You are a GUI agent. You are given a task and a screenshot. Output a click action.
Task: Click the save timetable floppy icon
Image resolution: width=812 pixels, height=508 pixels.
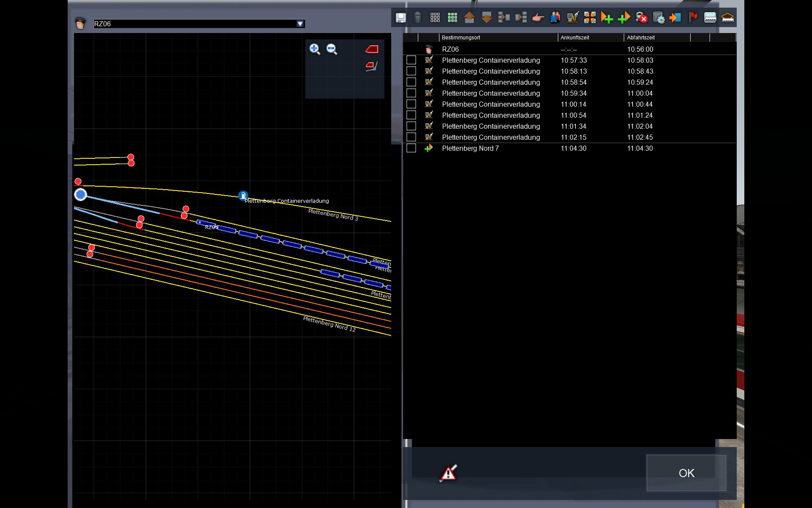401,18
